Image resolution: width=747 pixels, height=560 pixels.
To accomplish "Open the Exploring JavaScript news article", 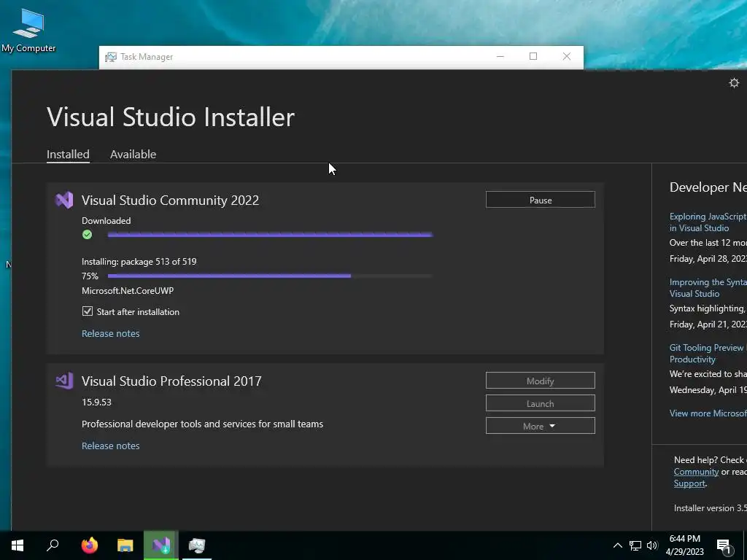I will (x=708, y=222).
